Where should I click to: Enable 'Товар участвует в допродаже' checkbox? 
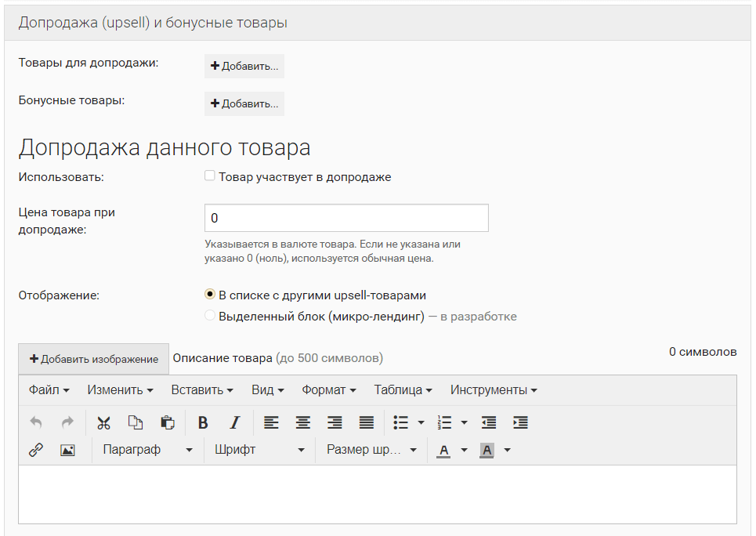pos(210,176)
